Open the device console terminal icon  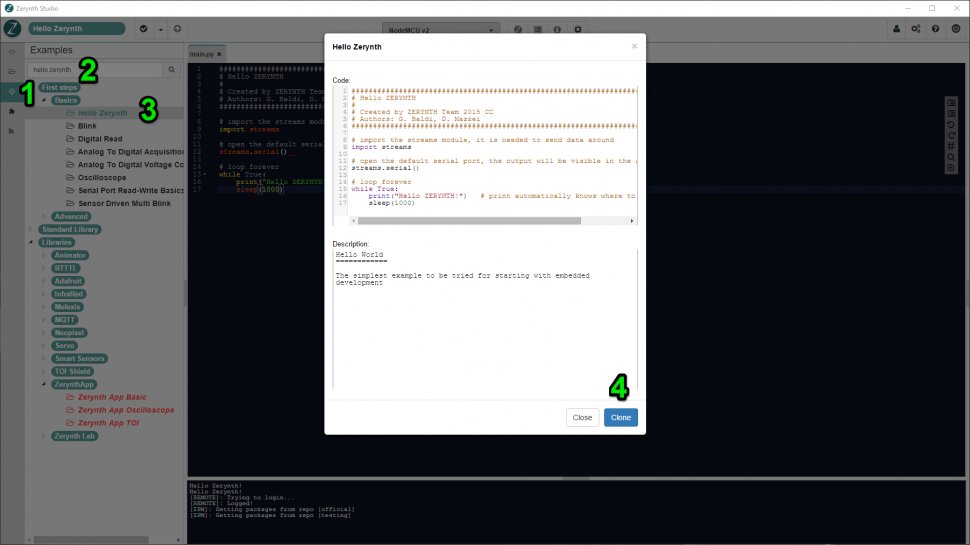pyautogui.click(x=538, y=30)
